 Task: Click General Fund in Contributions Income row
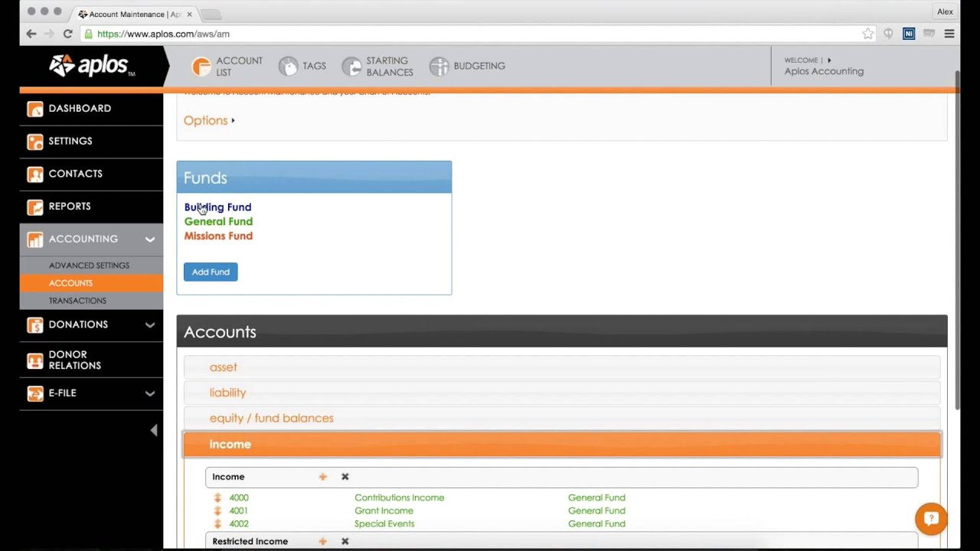596,497
